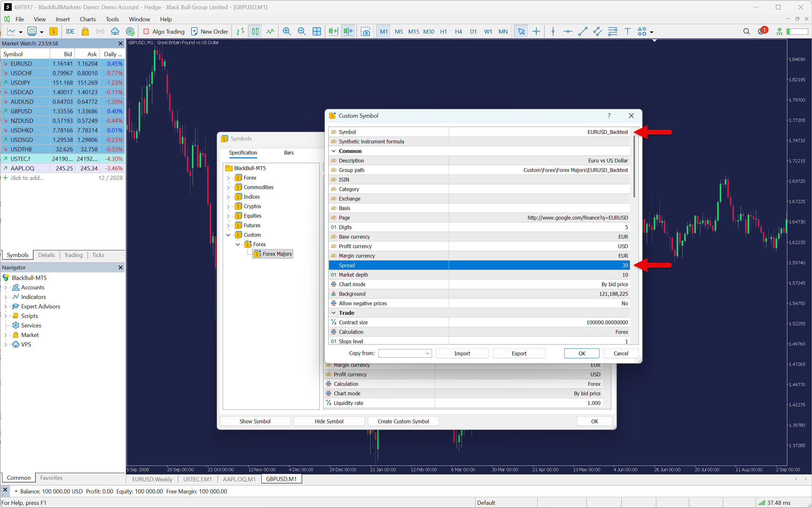Select the crosshair cursor tool
This screenshot has width=812, height=508.
536,32
